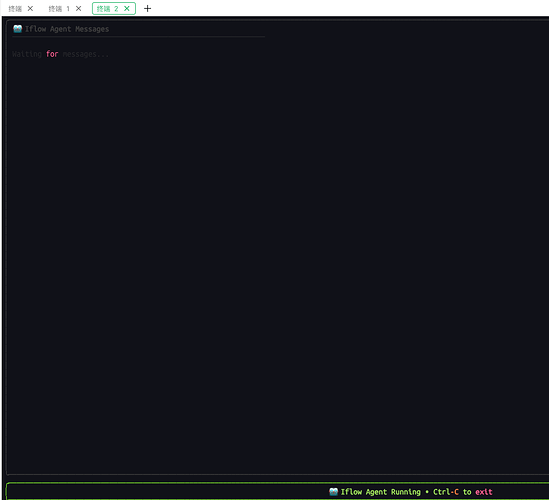This screenshot has height=500, width=549.
Task: Switch to the first 终端 tab
Action: (x=15, y=9)
